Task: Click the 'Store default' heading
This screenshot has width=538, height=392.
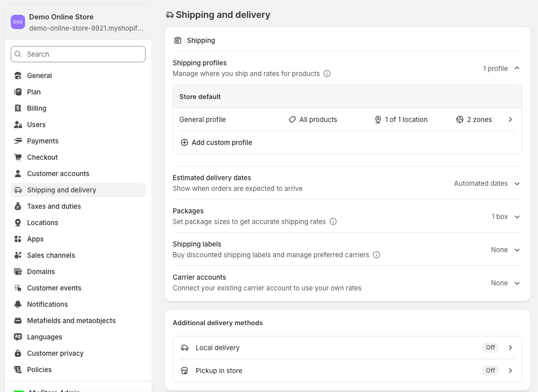Action: [200, 96]
